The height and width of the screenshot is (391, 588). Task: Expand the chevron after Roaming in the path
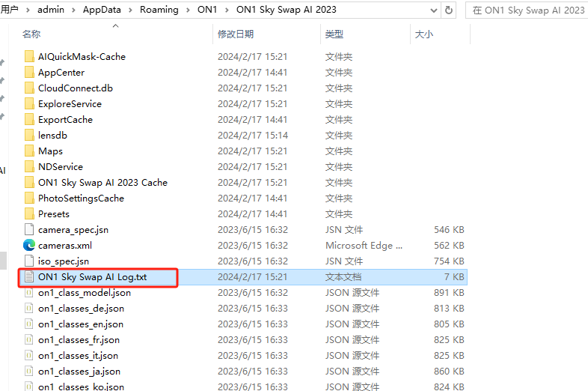(x=187, y=10)
